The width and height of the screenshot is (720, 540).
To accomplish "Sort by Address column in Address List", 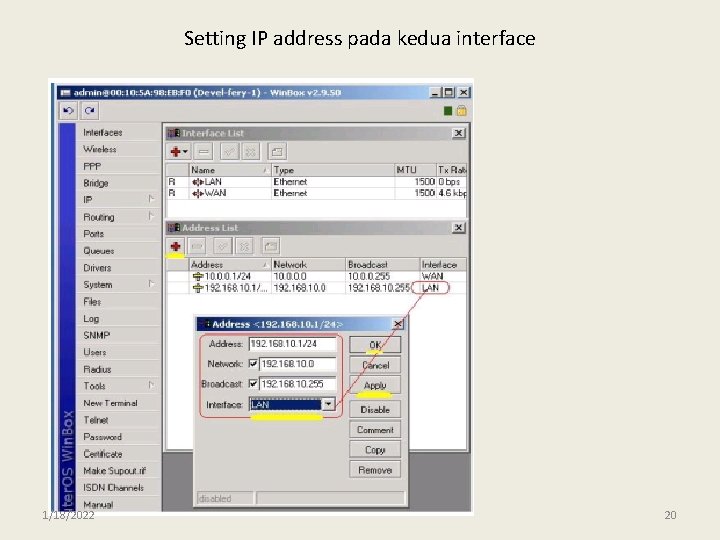I will pyautogui.click(x=230, y=264).
